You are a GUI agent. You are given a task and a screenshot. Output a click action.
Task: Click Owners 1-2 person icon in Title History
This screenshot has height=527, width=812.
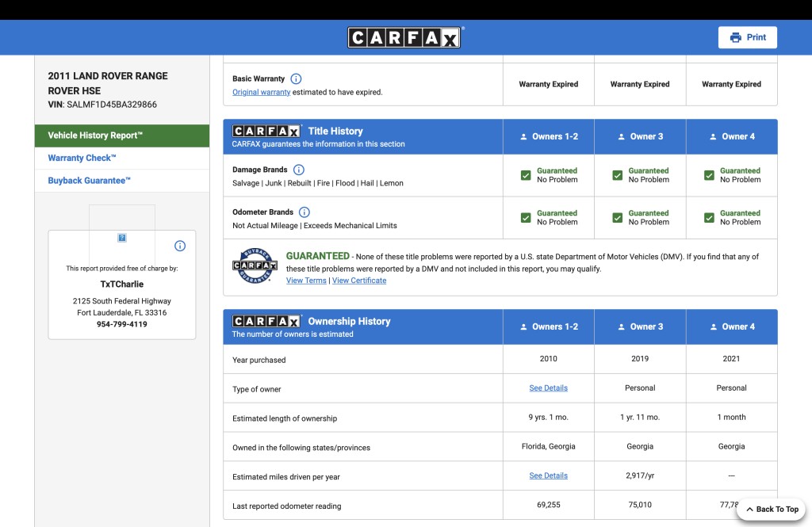coord(523,136)
